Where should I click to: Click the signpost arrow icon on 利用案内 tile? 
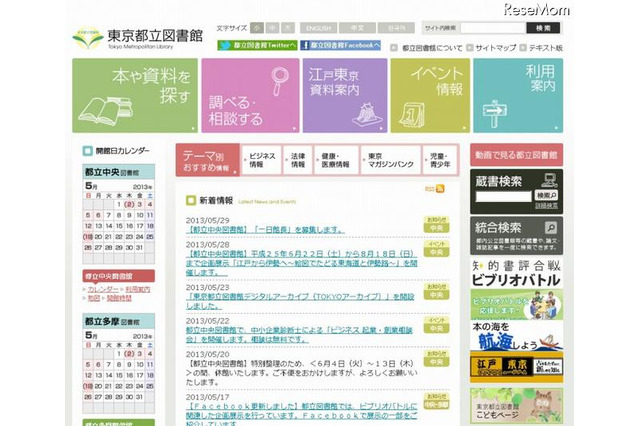click(494, 113)
